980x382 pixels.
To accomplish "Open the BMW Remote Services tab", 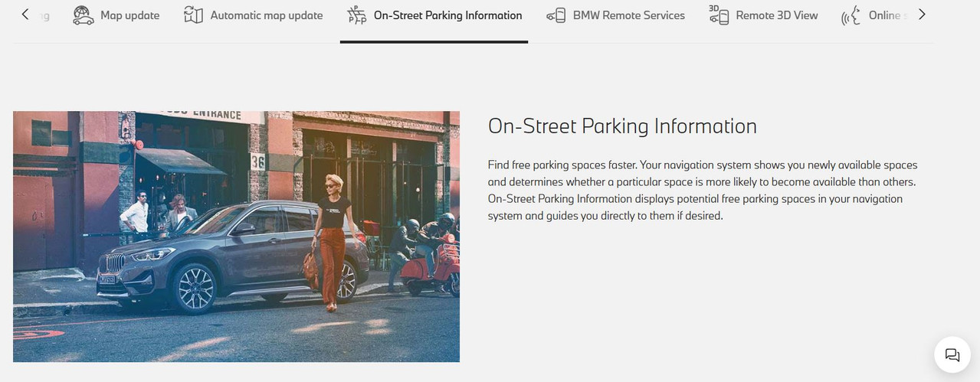I will [x=628, y=15].
